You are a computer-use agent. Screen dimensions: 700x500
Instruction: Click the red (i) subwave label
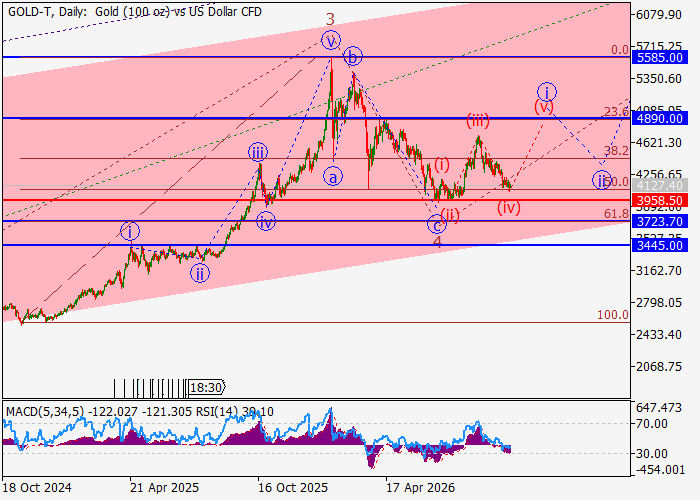tap(442, 165)
